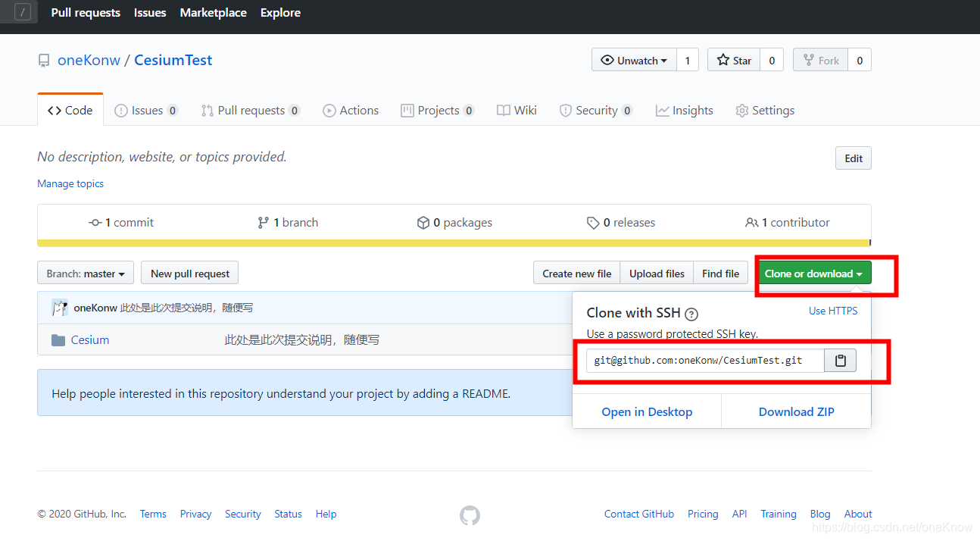980x541 pixels.
Task: Open the repository Pull requests tab
Action: point(251,111)
